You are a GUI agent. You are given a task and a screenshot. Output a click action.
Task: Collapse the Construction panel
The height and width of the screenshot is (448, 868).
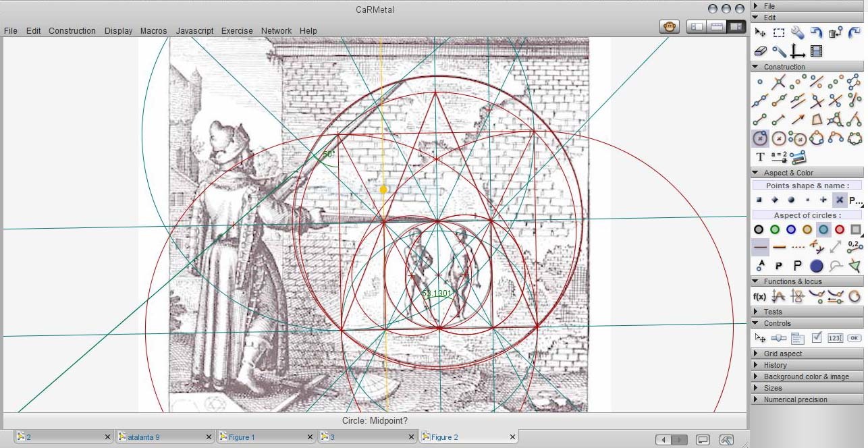[807, 67]
